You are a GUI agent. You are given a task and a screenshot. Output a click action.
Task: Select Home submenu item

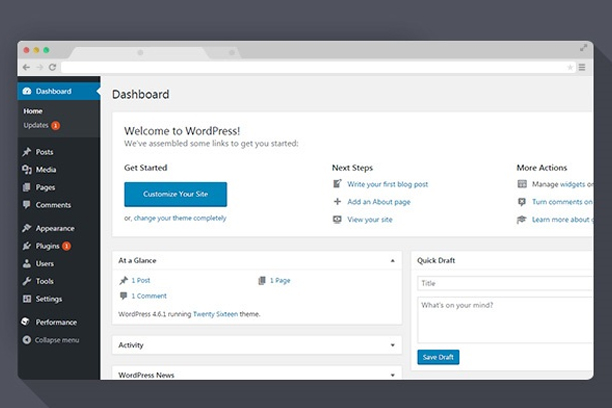(x=33, y=111)
